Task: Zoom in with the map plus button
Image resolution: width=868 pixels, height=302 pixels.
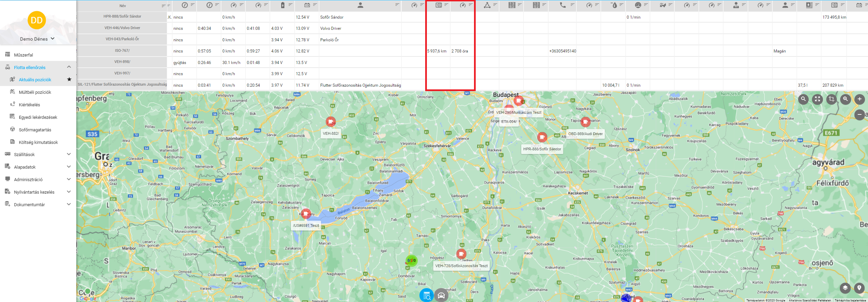Action: point(860,99)
